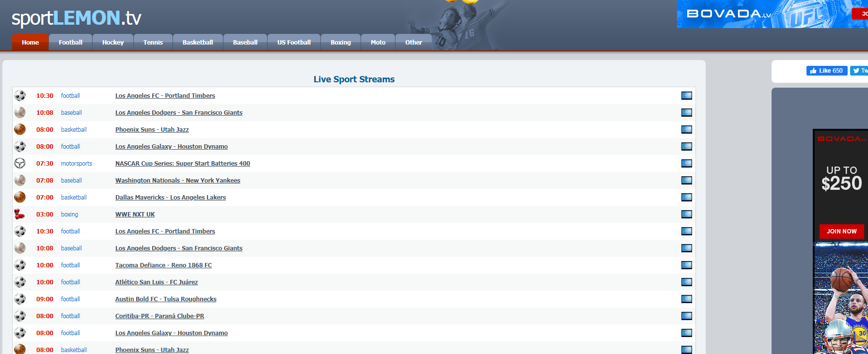868x354 pixels.
Task: Open stream screen icon for Tacoma Defiance row
Action: click(x=687, y=265)
